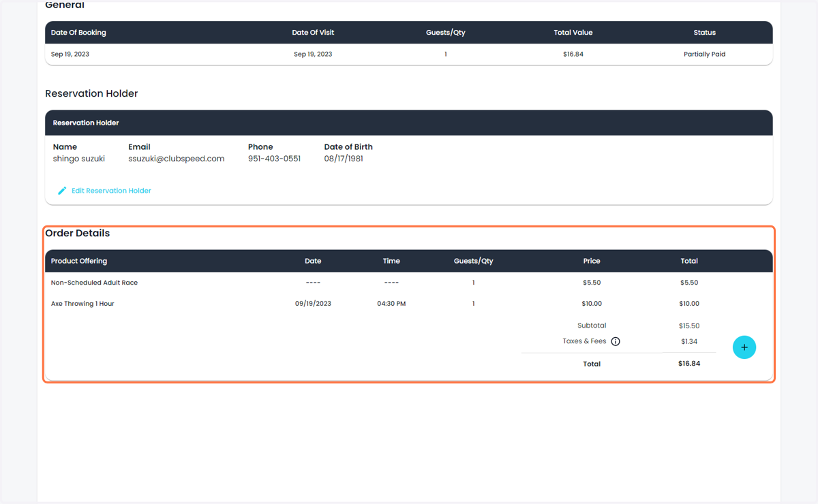Click the $10.00 total for Axe Throwing
Image resolution: width=818 pixels, height=504 pixels.
pos(689,304)
